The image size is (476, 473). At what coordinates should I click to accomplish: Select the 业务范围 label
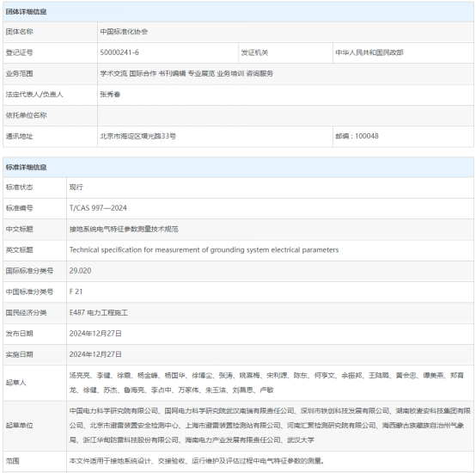(20, 73)
